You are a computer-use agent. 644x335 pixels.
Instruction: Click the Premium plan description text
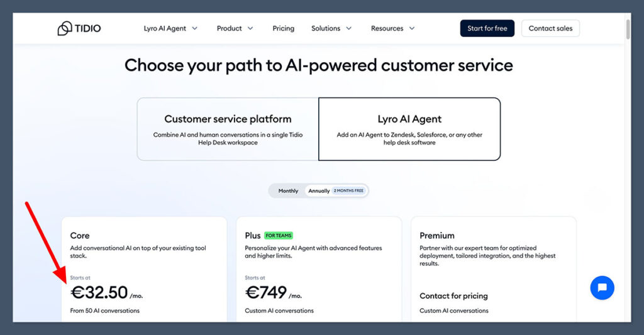tap(487, 256)
